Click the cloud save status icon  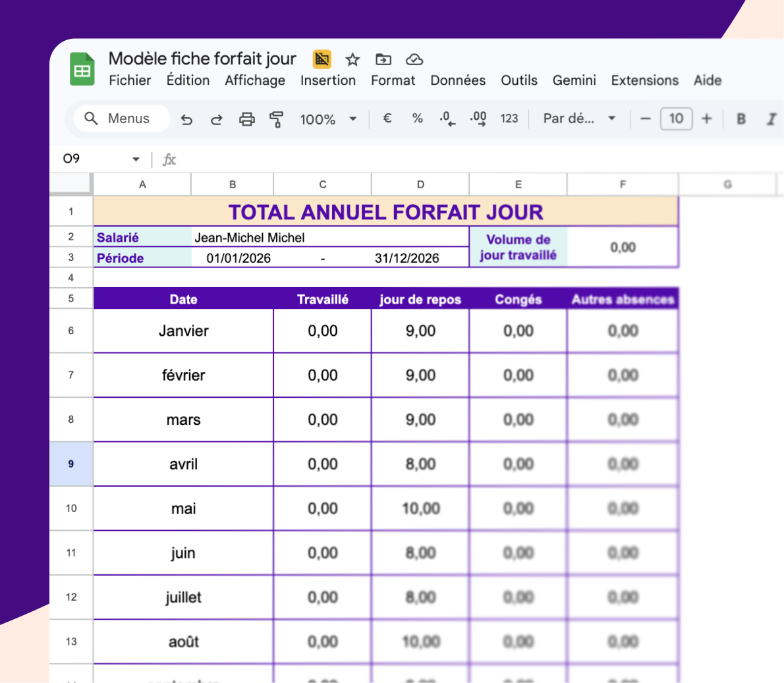click(x=414, y=59)
